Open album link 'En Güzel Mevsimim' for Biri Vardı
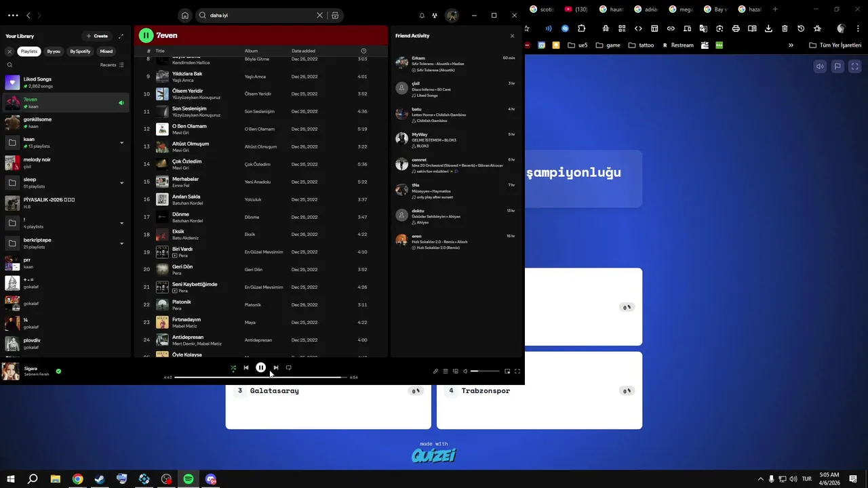This screenshot has width=868, height=488. [x=264, y=252]
